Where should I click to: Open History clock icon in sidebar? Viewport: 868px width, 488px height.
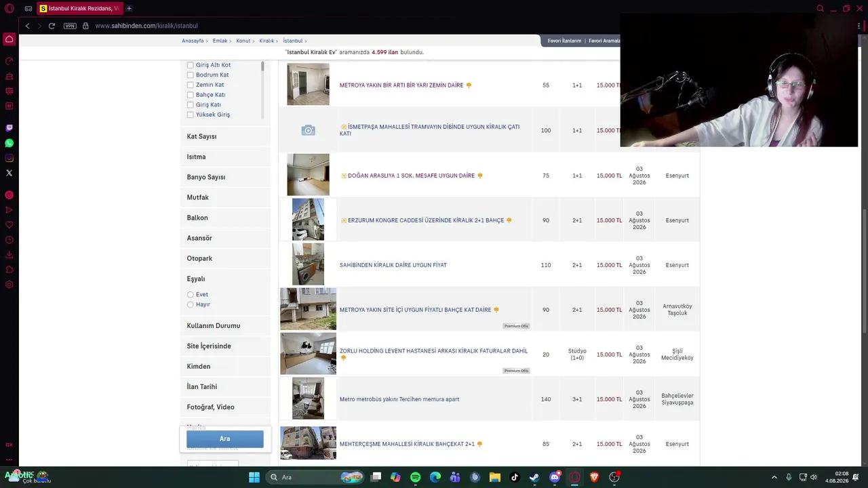[x=9, y=240]
